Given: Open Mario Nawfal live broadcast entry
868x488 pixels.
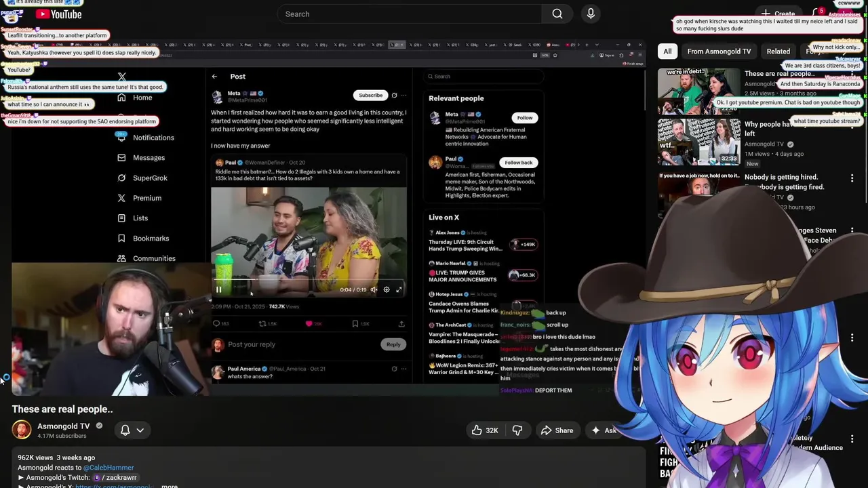Looking at the screenshot, I should coord(484,272).
